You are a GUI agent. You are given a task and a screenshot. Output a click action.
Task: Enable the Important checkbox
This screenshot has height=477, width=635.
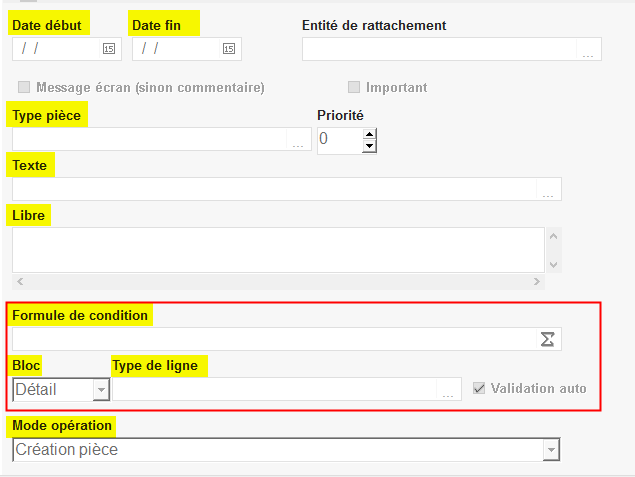[354, 87]
